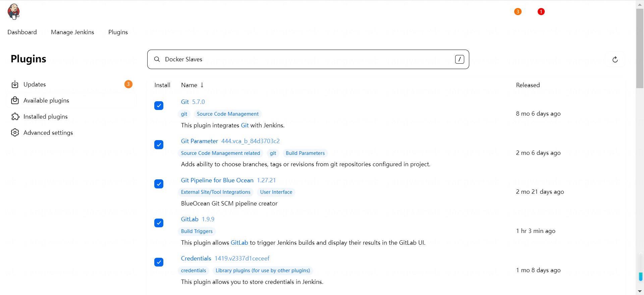Image resolution: width=644 pixels, height=295 pixels.
Task: Click the Git 5.7.0 version text
Action: coord(198,102)
